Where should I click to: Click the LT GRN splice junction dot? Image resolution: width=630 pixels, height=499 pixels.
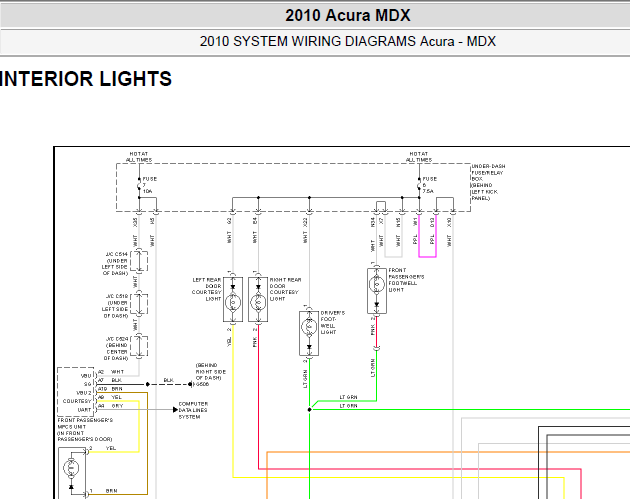point(309,410)
